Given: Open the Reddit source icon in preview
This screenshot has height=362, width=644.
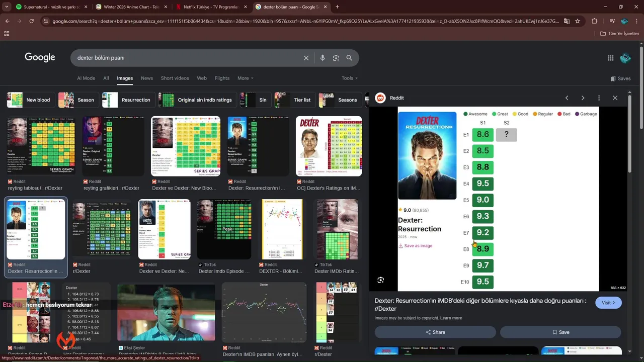Looking at the screenshot, I should tap(380, 98).
